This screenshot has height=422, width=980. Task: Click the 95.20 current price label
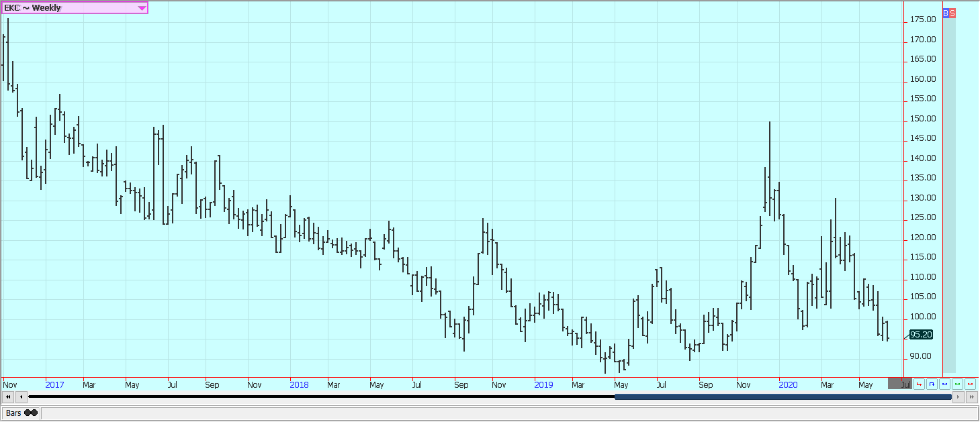tap(920, 334)
